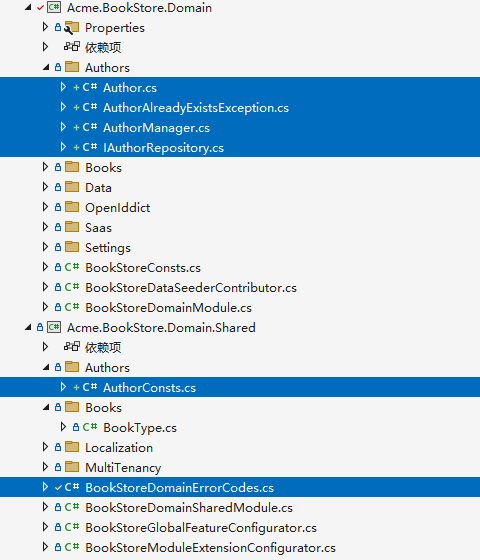Viewport: 480px width, 560px height.
Task: Click the C# icon of BookStoreDomainModule.cs
Action: point(72,307)
